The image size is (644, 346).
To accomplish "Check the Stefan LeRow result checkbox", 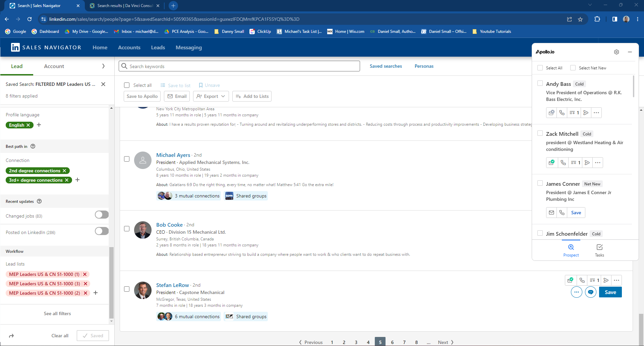I will [x=127, y=289].
